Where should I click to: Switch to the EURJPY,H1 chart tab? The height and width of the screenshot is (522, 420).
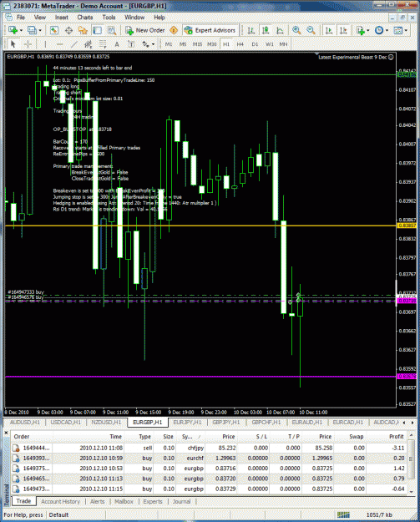(x=187, y=422)
